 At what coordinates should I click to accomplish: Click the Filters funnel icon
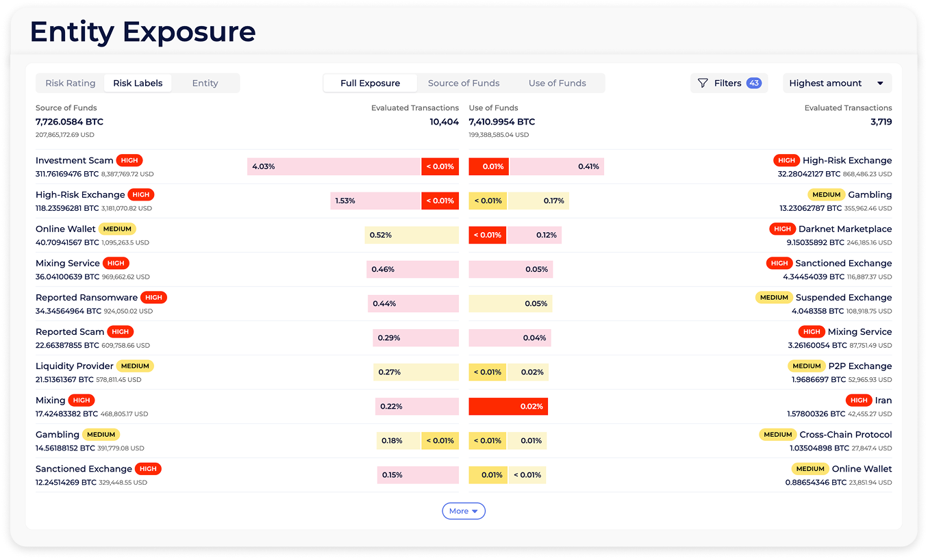703,83
